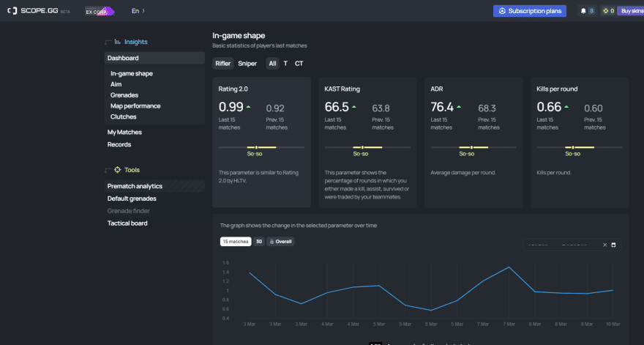Click the Insights bar-chart icon

pyautogui.click(x=118, y=42)
